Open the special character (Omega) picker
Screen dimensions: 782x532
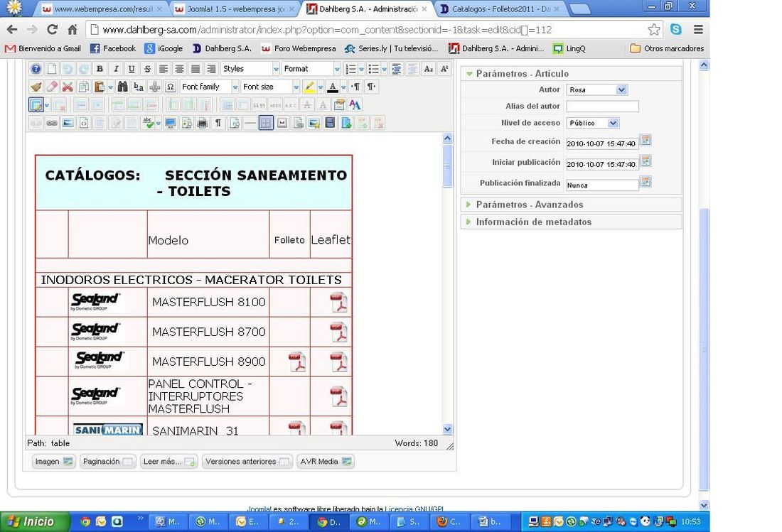pos(171,87)
